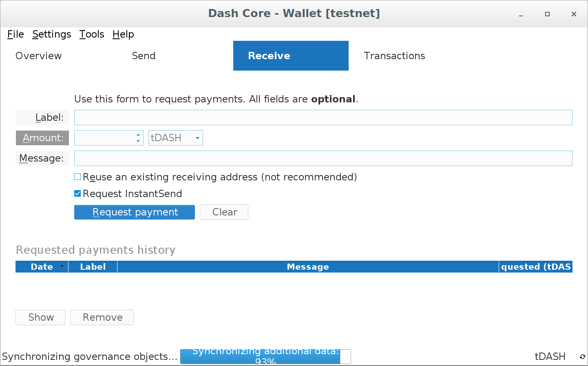Click the sync status icon in the status bar
Image resolution: width=588 pixels, height=366 pixels.
(582, 357)
